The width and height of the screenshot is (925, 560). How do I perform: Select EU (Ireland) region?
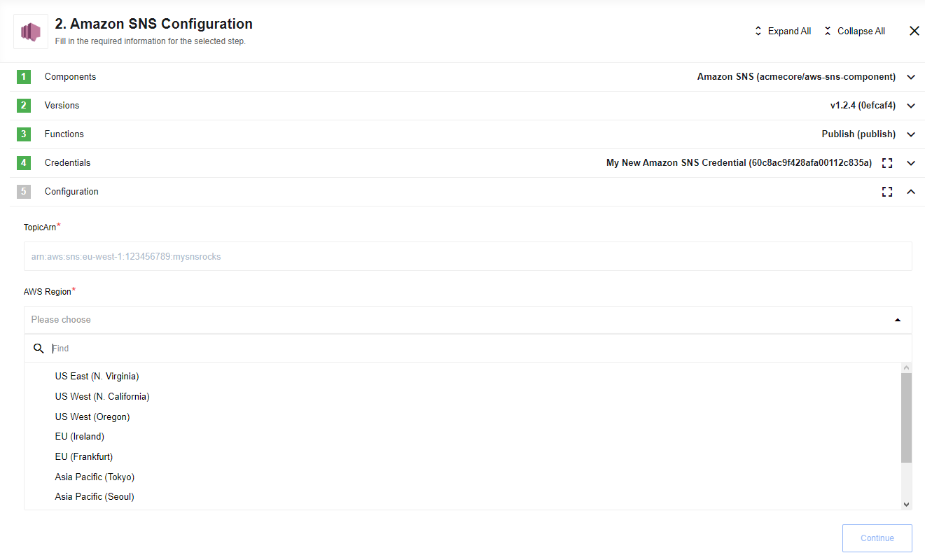[80, 437]
